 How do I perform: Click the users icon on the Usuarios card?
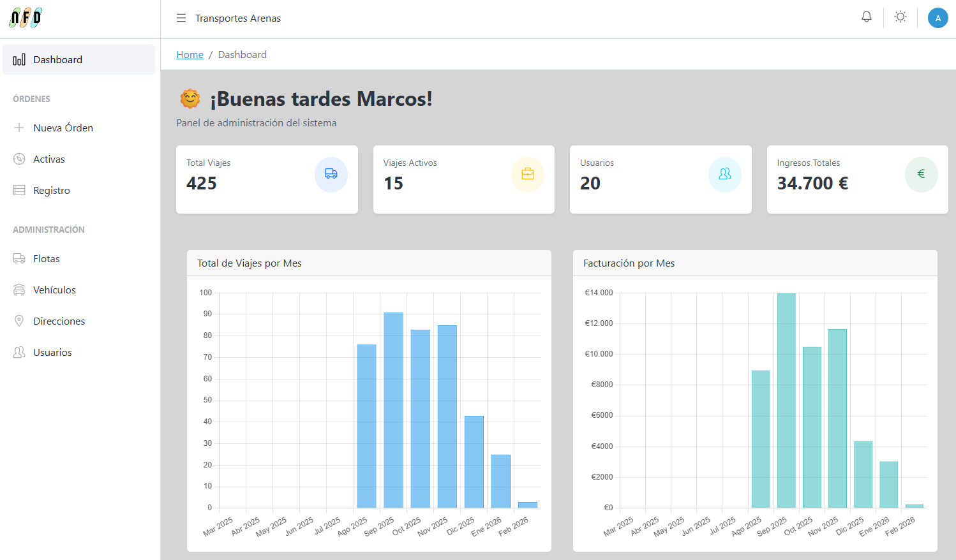724,174
